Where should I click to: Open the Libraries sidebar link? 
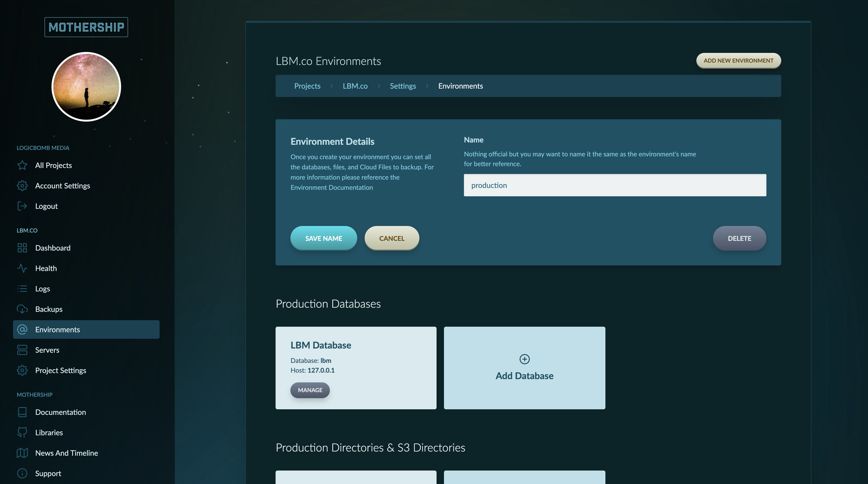pos(86,432)
